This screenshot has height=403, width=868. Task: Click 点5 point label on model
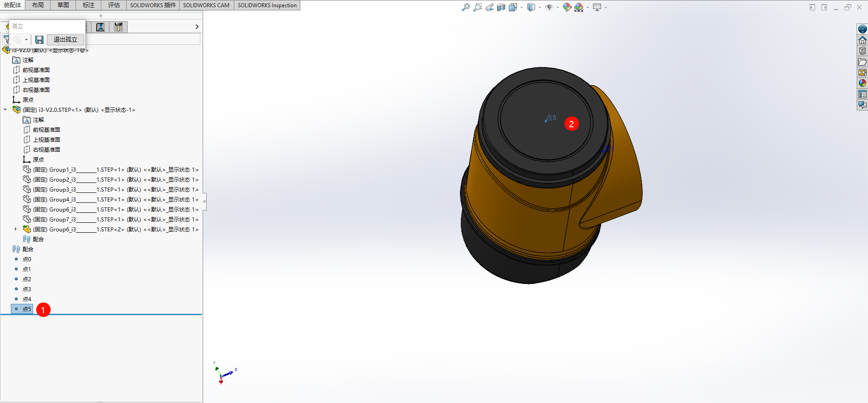pos(550,118)
